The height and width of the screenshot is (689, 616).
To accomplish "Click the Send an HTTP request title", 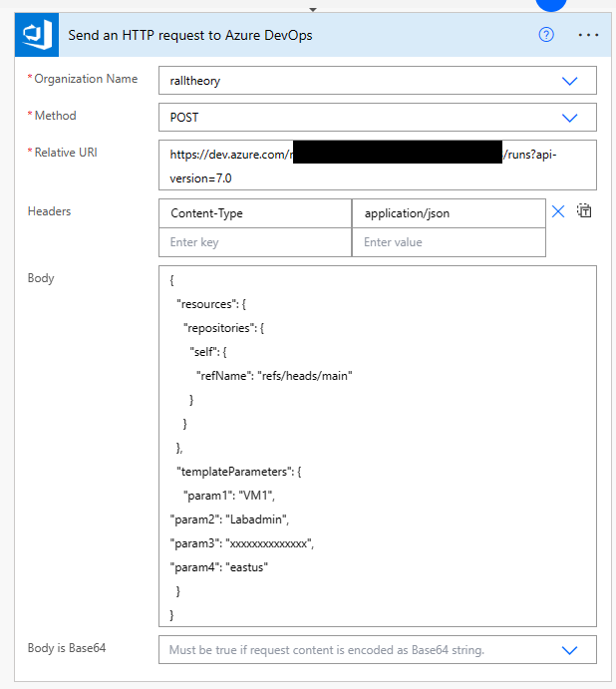I will click(x=189, y=35).
